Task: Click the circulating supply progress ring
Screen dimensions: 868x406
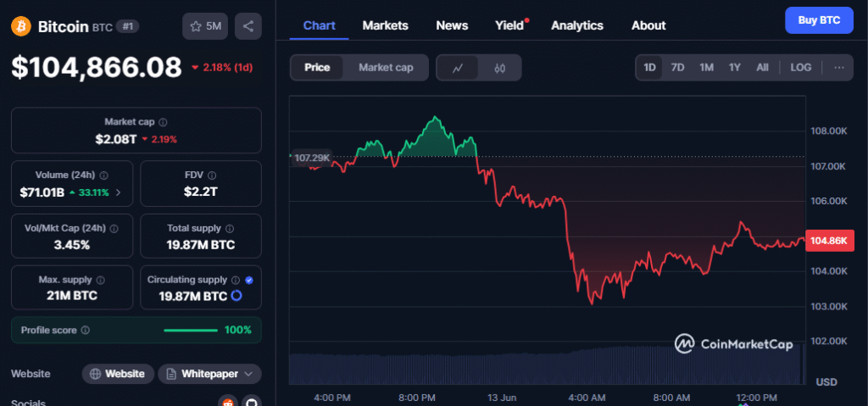Action: (x=236, y=296)
